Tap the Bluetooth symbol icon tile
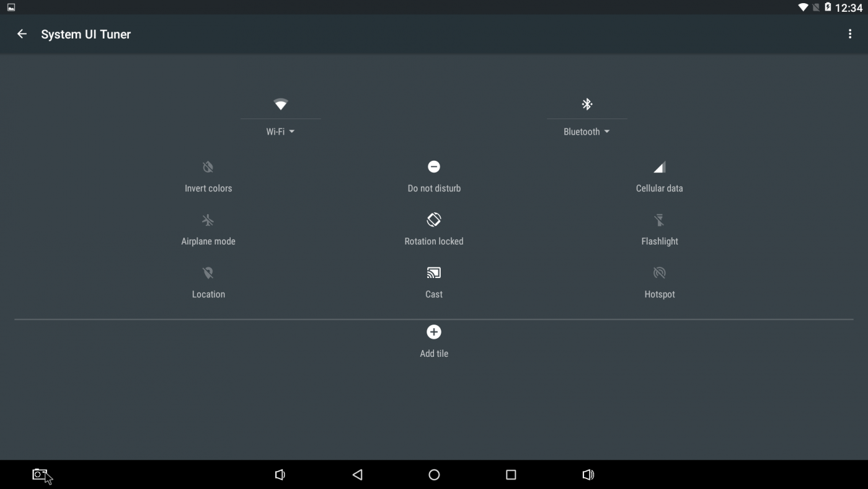Viewport: 868px width, 489px height. point(587,104)
